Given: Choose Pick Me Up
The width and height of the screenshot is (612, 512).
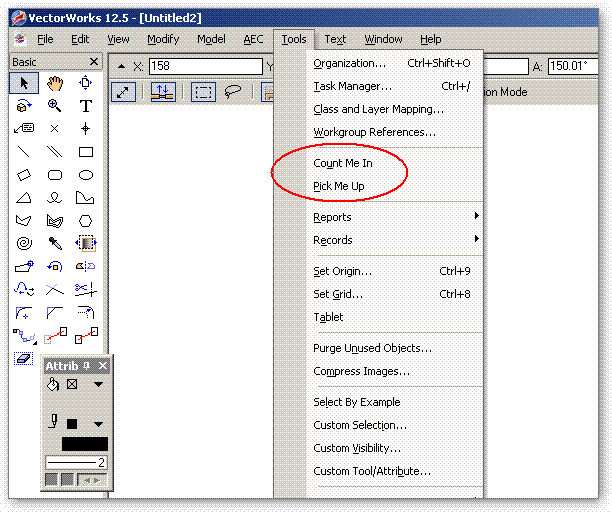Looking at the screenshot, I should [339, 186].
